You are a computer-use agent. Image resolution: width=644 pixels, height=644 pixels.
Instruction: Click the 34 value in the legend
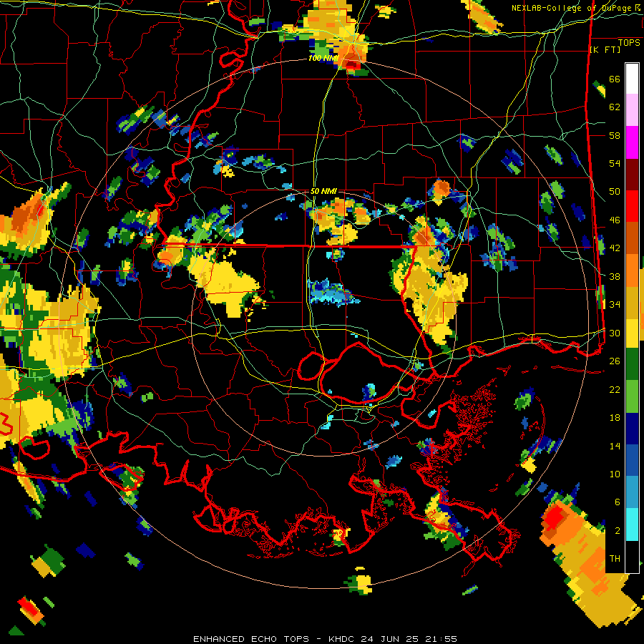click(615, 305)
